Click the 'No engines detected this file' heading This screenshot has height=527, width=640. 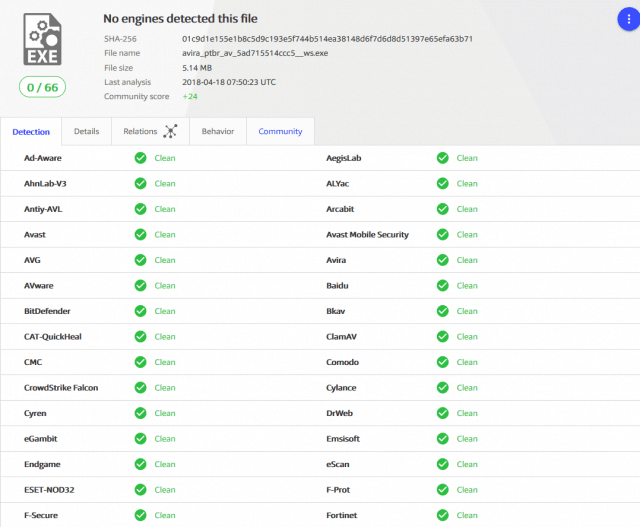[180, 18]
